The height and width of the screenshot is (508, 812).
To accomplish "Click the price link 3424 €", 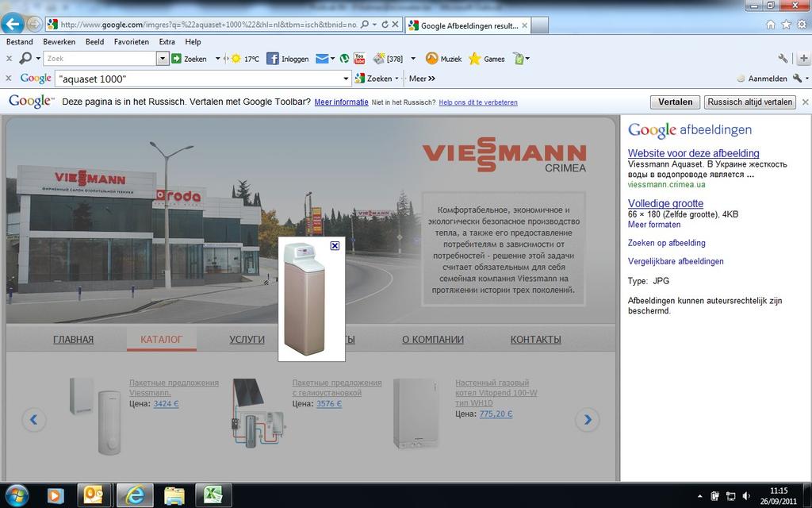I will point(167,404).
